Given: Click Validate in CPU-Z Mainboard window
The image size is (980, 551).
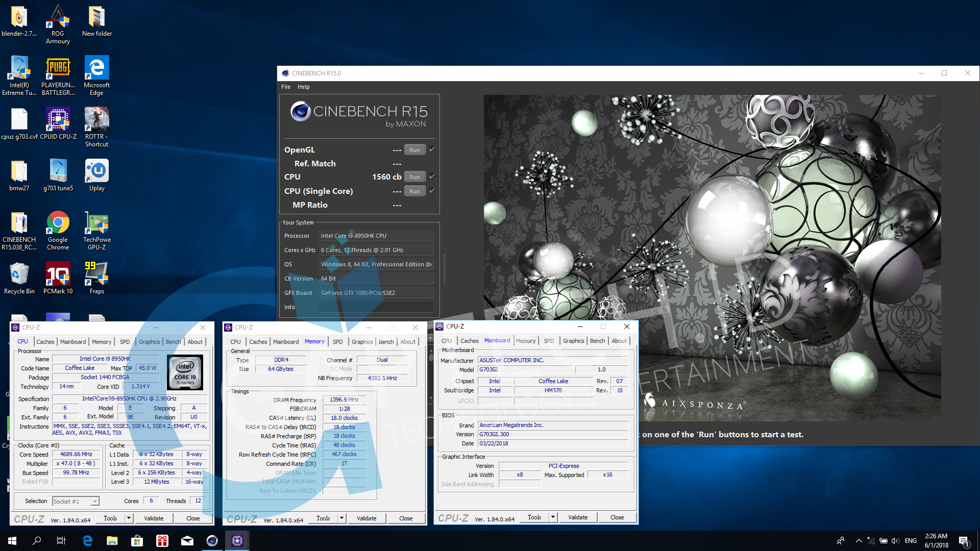Looking at the screenshot, I should tap(578, 517).
